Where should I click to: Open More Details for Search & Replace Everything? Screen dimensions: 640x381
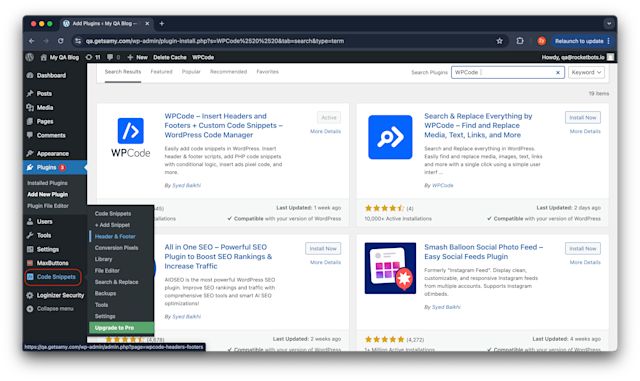coord(585,131)
